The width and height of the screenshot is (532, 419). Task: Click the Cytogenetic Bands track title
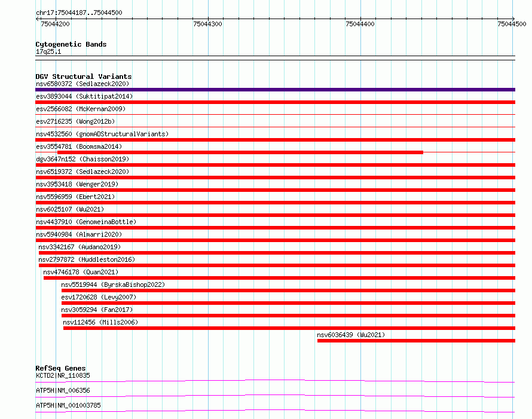pos(71,44)
